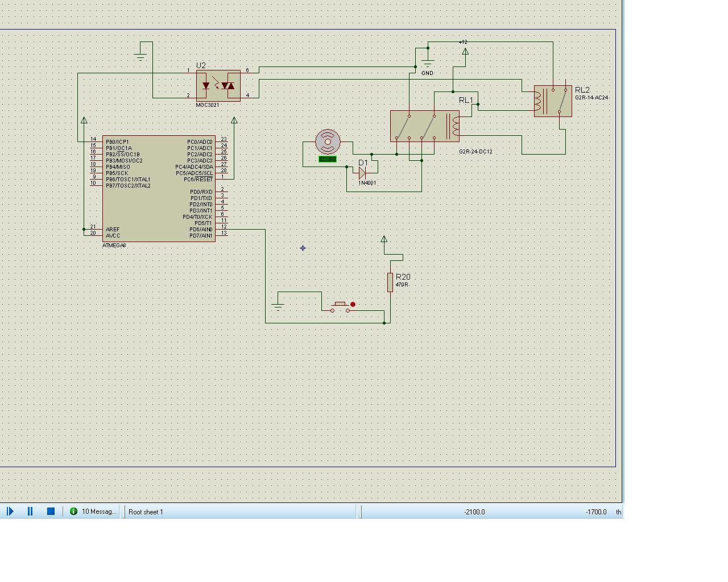
Task: Click the AREF pin label
Action: [113, 230]
